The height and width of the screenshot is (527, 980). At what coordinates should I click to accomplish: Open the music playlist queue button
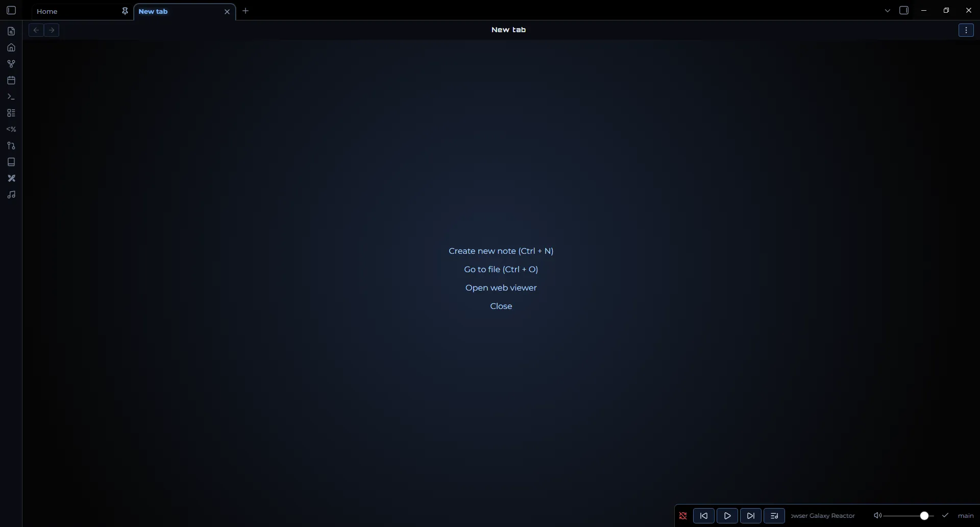(x=774, y=516)
